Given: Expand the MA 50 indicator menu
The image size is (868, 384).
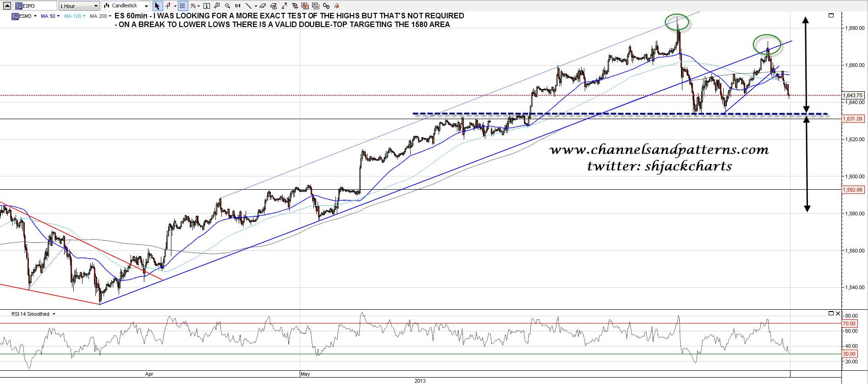Looking at the screenshot, I should pyautogui.click(x=50, y=16).
